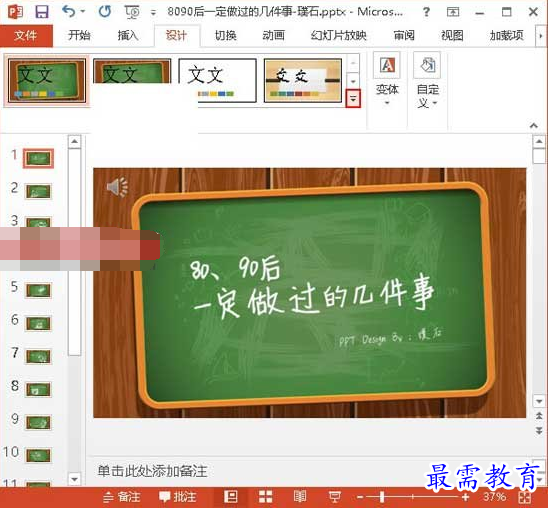Screen dimensions: 548x508
Task: Select slide 2 thumbnail
Action: tap(38, 191)
